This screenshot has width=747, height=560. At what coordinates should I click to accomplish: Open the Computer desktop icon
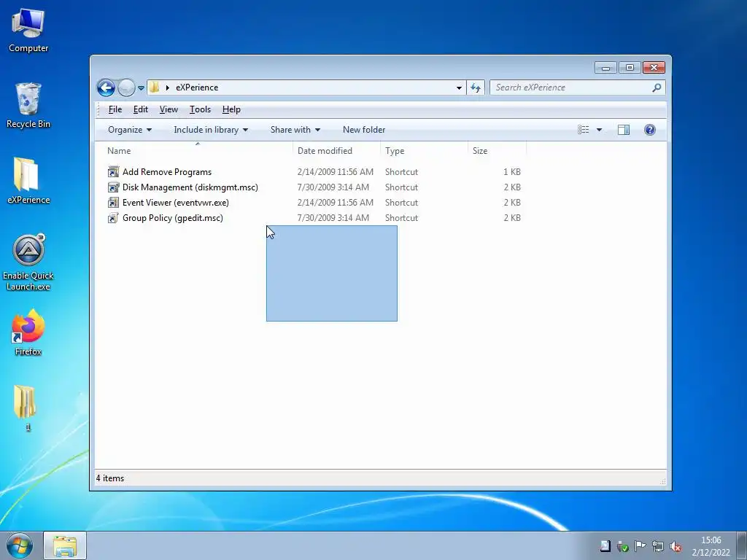pyautogui.click(x=28, y=29)
